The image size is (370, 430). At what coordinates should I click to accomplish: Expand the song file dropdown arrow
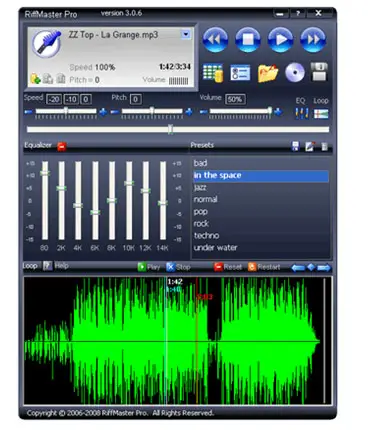pos(186,34)
